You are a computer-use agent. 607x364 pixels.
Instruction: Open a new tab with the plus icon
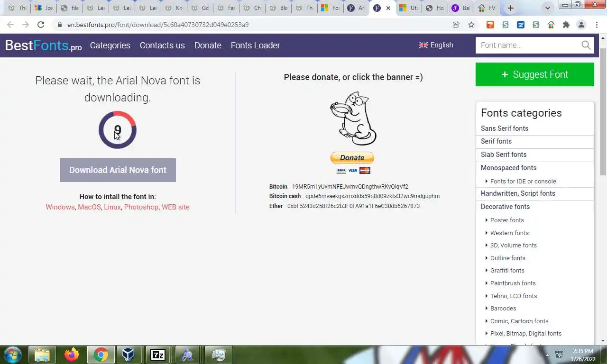(x=510, y=8)
